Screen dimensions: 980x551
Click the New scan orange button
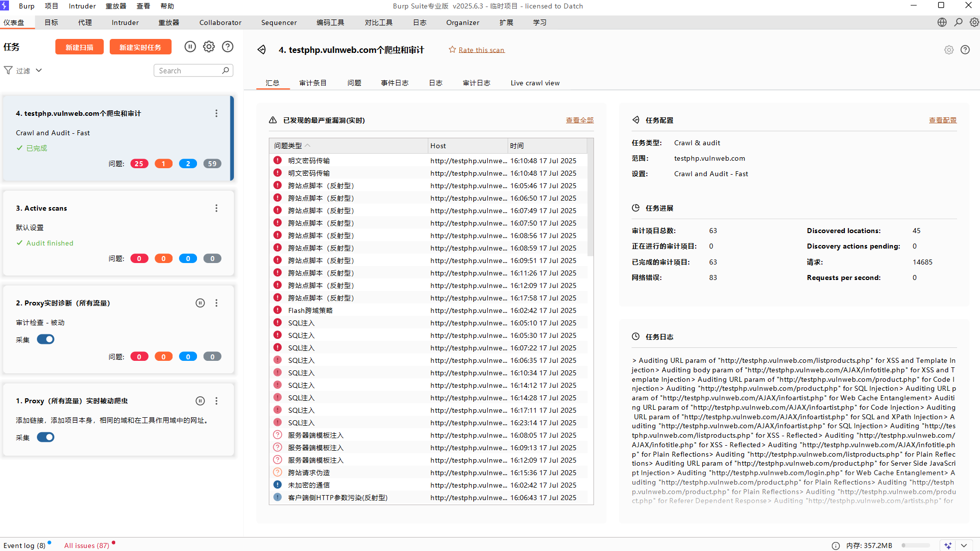point(79,47)
